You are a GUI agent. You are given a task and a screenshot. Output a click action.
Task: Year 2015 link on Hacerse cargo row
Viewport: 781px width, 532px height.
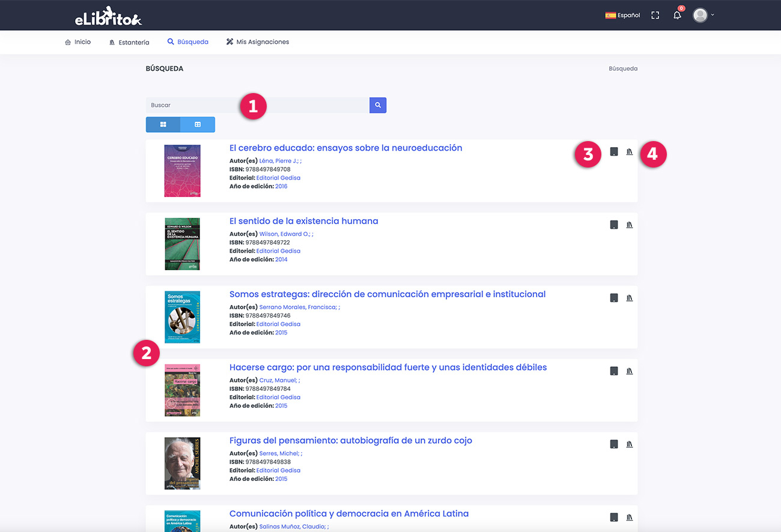[x=281, y=406]
